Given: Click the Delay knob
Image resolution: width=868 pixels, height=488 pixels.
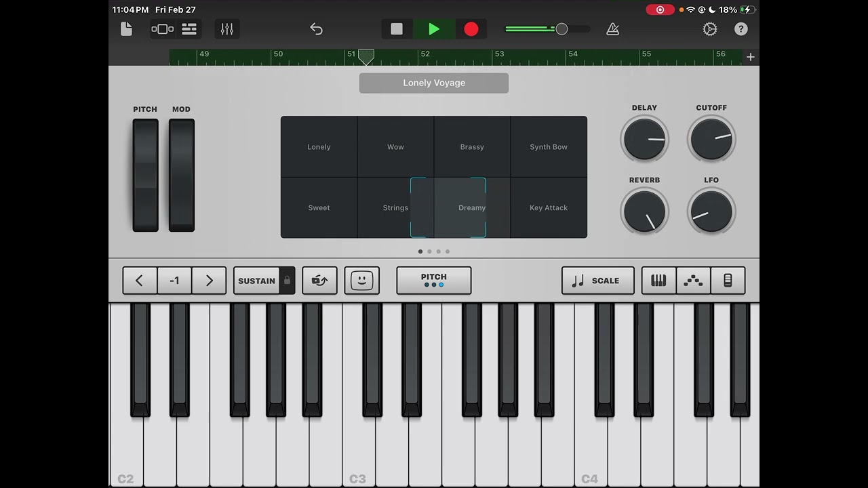Looking at the screenshot, I should coord(644,139).
